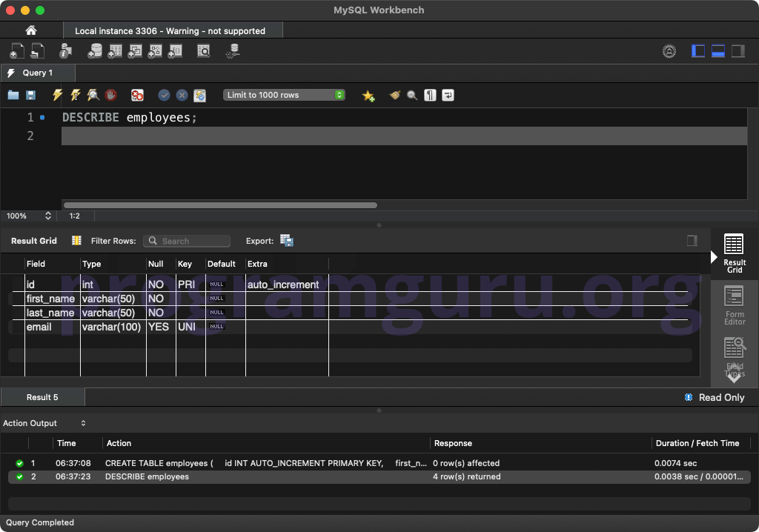
Task: Open a SQL script file in new tab
Action: pyautogui.click(x=37, y=51)
